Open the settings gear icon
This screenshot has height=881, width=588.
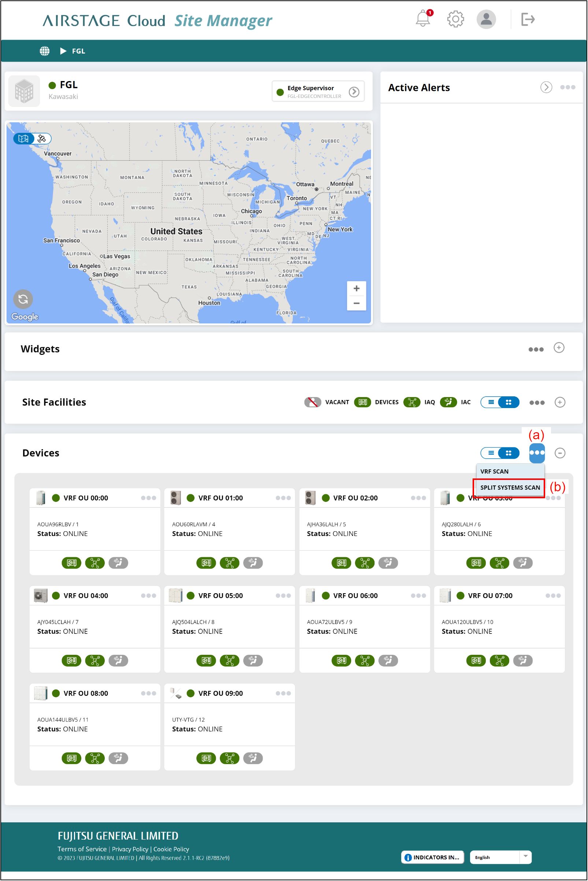[455, 19]
